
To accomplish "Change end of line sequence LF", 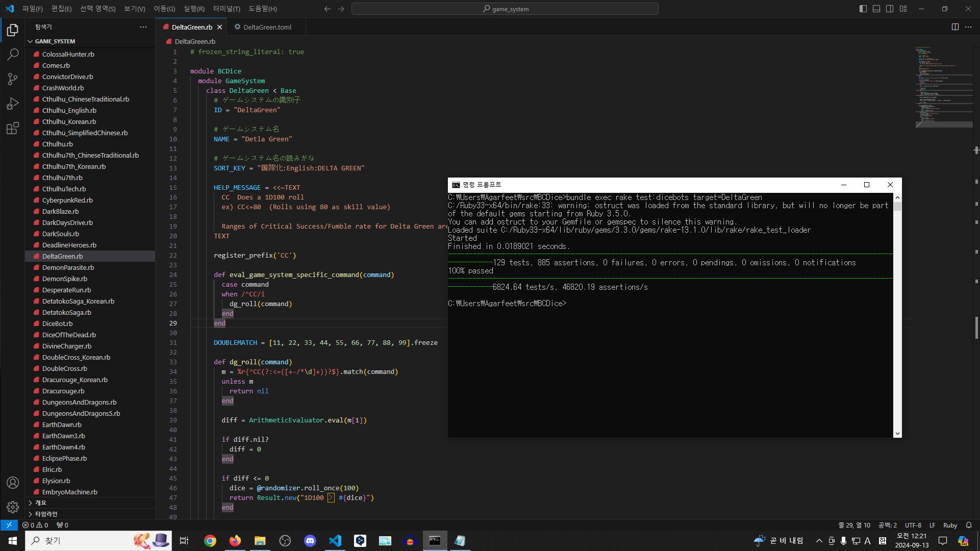I will pos(932,525).
